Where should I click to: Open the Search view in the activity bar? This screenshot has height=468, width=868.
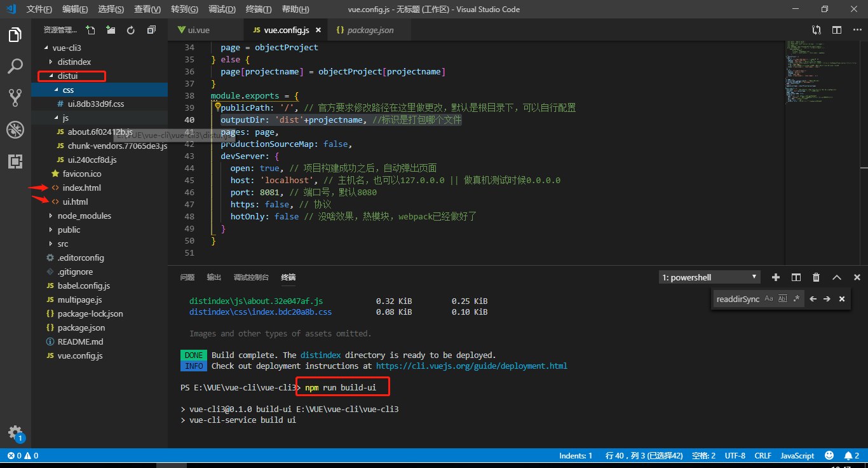(x=15, y=65)
